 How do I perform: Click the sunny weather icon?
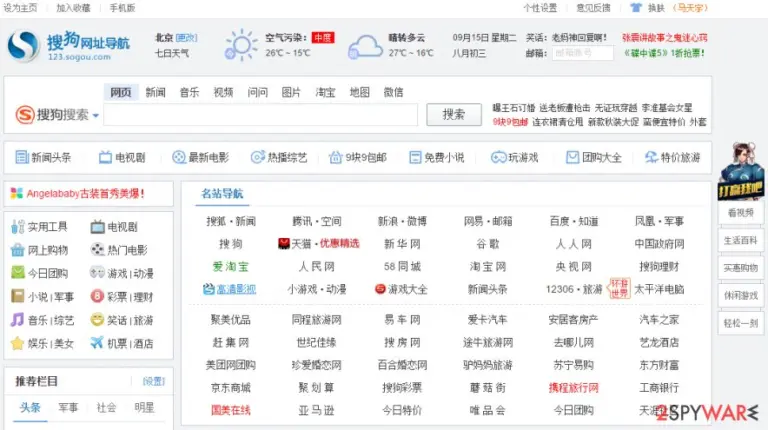click(x=240, y=45)
